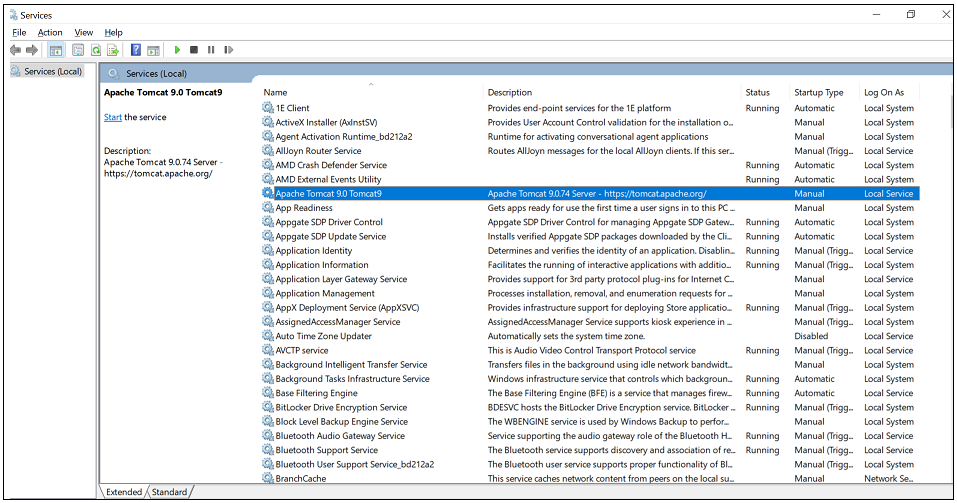The image size is (957, 503).
Task: Open the Properties toolbar icon
Action: (77, 50)
